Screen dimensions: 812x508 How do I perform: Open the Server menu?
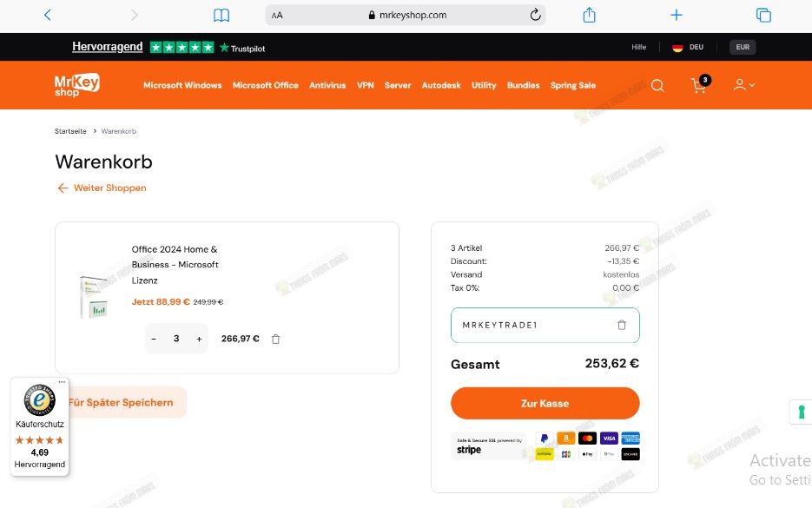pyautogui.click(x=398, y=85)
